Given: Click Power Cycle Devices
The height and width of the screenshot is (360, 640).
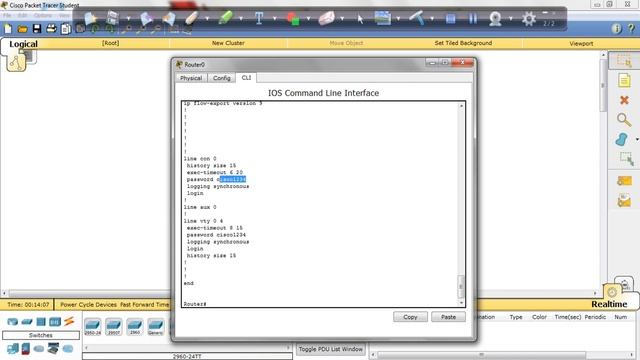Looking at the screenshot, I should pyautogui.click(x=89, y=304).
